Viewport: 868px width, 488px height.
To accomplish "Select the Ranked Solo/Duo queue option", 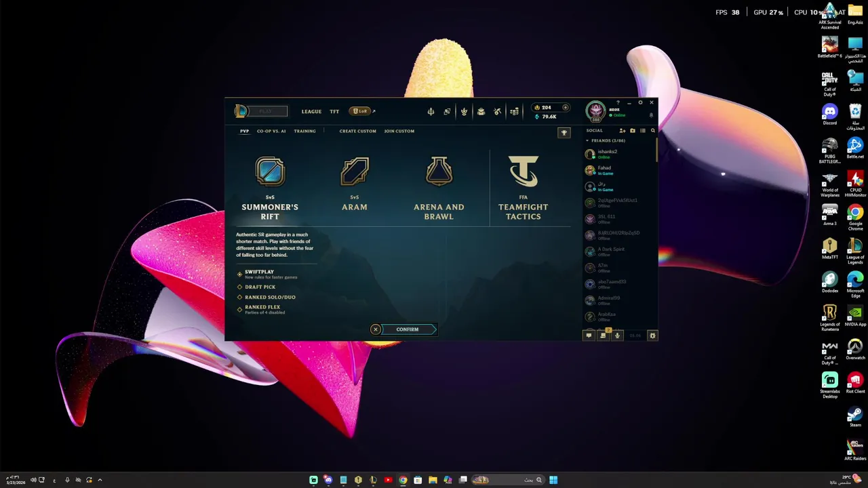I will (266, 297).
